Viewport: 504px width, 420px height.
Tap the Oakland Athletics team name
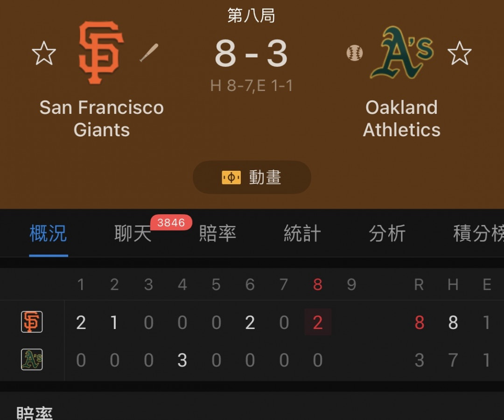[402, 119]
